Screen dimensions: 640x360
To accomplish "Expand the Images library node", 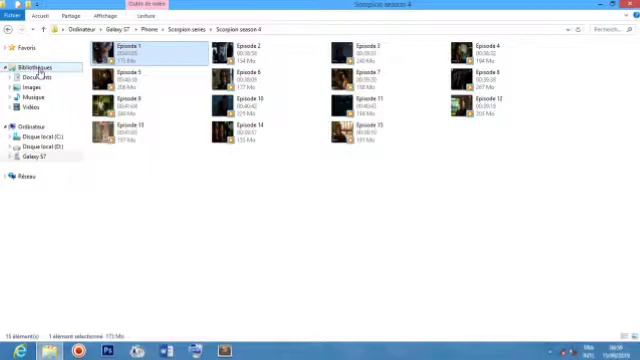I will 10,87.
